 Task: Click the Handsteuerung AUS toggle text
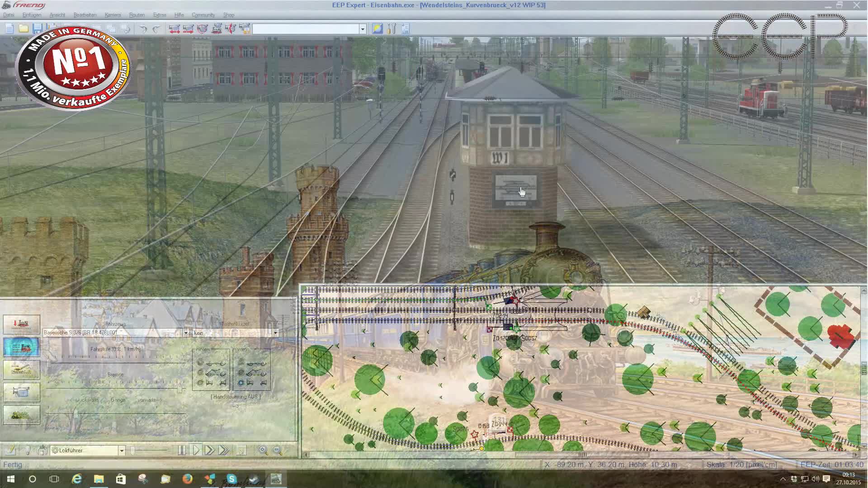point(236,397)
